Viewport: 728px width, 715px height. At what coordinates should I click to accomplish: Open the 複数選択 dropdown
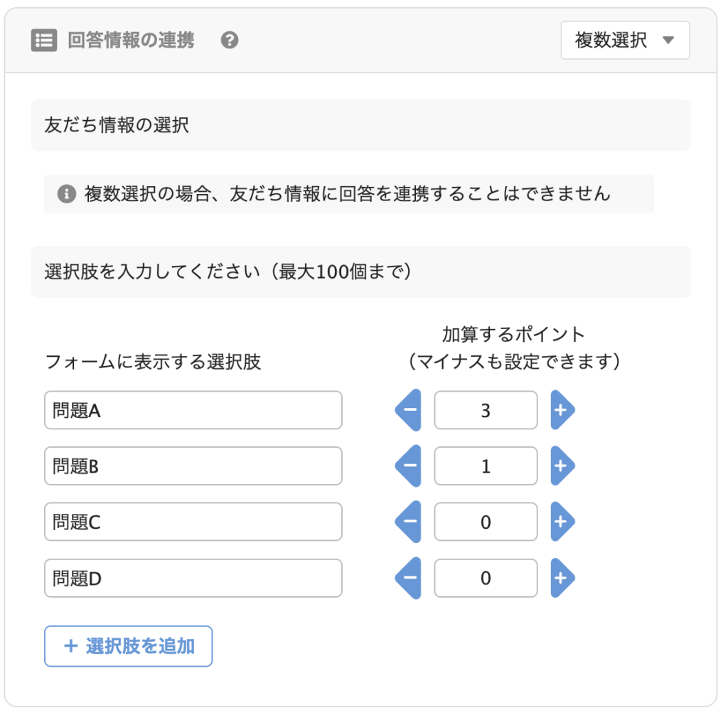(625, 41)
